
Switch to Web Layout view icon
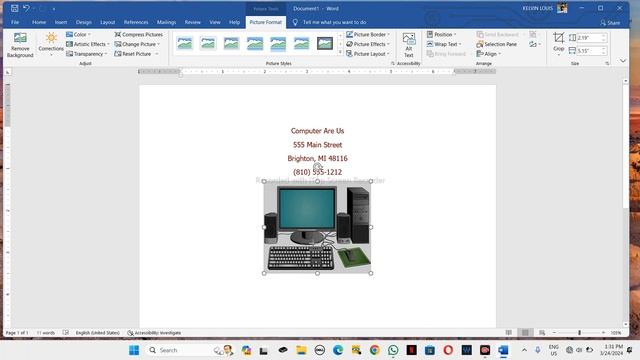542,333
